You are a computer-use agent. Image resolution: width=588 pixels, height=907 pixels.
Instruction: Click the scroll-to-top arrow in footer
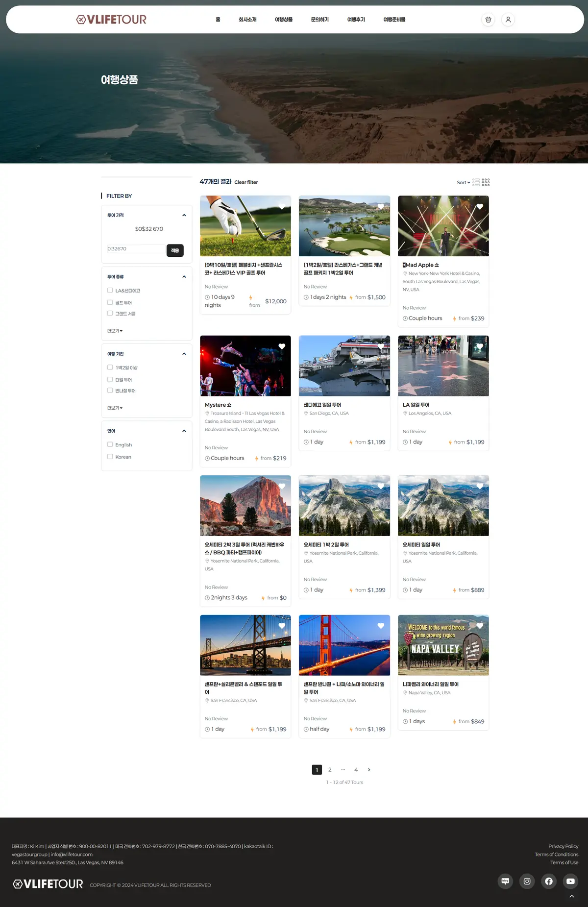571,896
